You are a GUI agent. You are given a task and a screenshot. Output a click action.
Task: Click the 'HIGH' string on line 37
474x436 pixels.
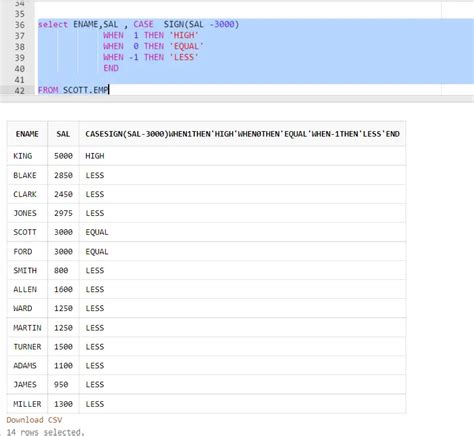point(184,35)
